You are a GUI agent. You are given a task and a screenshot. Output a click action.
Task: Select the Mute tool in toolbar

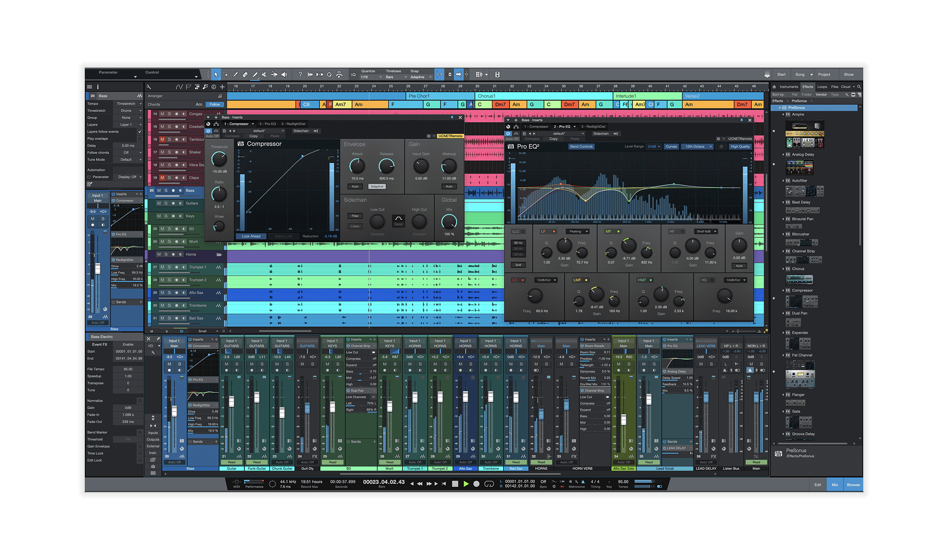click(265, 75)
